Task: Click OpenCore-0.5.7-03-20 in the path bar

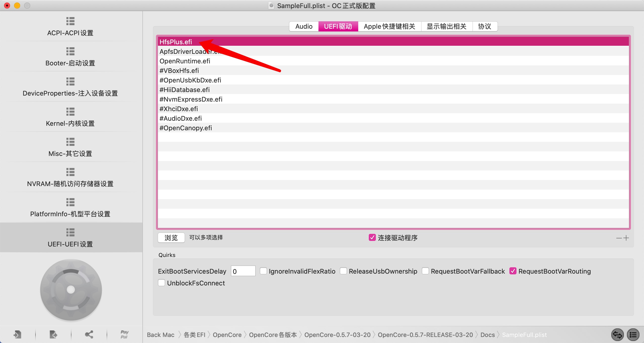Action: coord(337,335)
